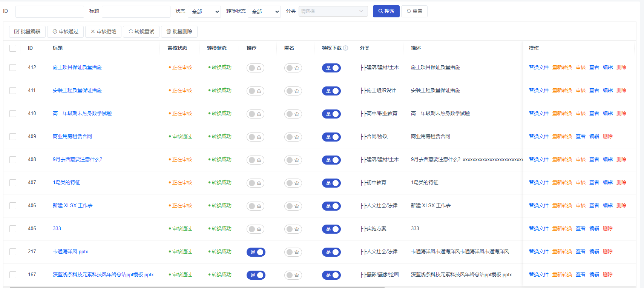This screenshot has width=644, height=288.
Task: Open the 转换状态 conversion status dropdown
Action: tap(264, 12)
